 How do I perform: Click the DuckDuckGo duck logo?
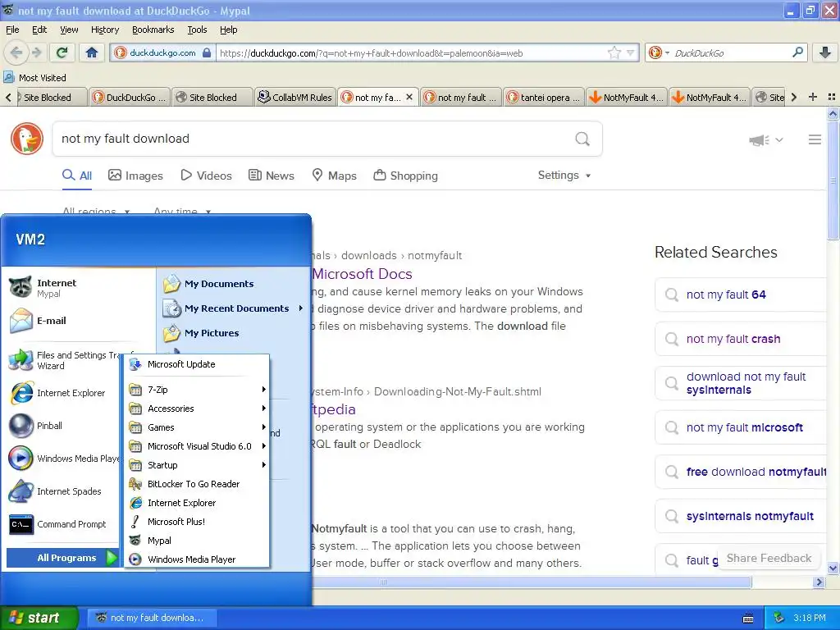(x=27, y=139)
